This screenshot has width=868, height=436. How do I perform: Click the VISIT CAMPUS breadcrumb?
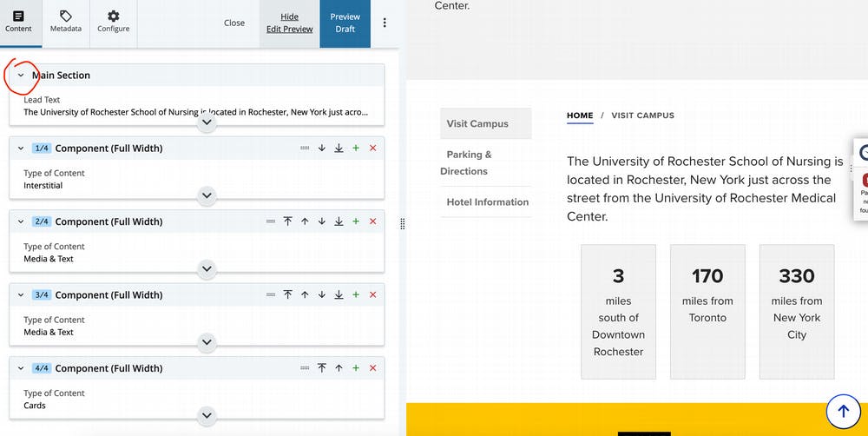pyautogui.click(x=642, y=116)
